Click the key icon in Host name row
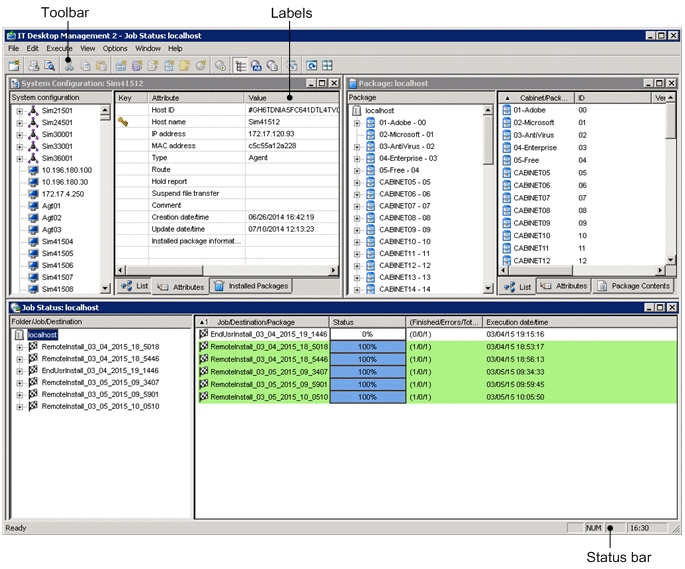This screenshot has width=685, height=569. [124, 122]
